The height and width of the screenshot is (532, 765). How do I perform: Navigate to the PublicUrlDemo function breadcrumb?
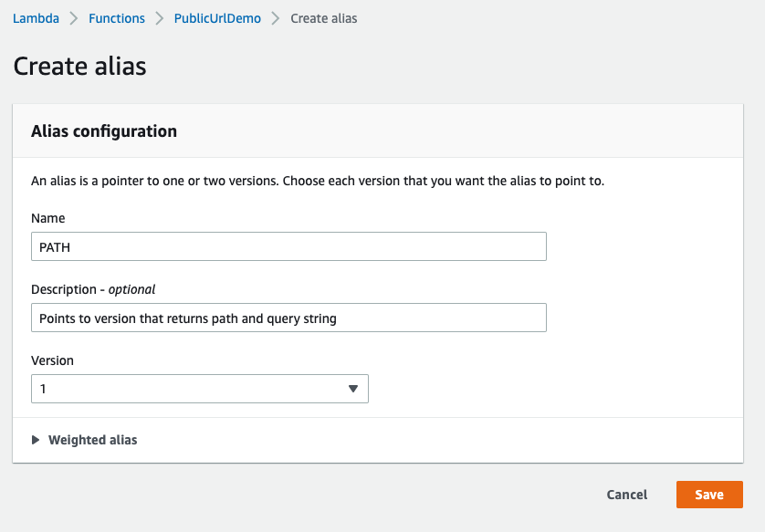(217, 18)
